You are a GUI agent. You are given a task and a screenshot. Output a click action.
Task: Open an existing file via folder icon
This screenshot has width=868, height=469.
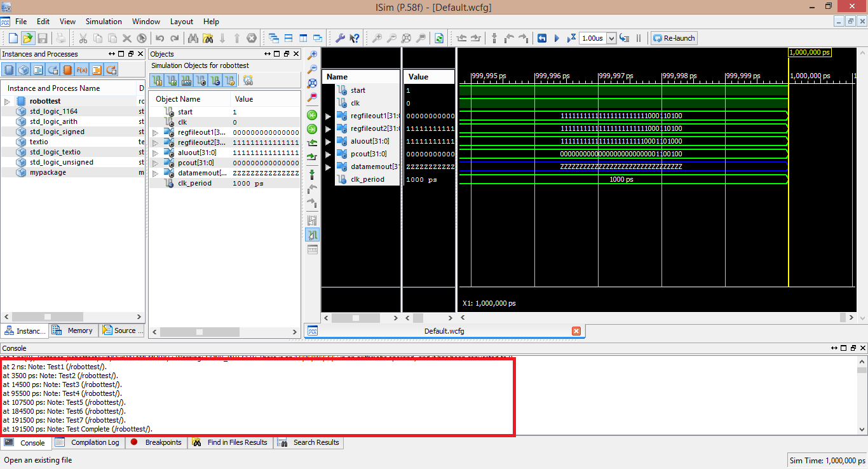tap(27, 38)
